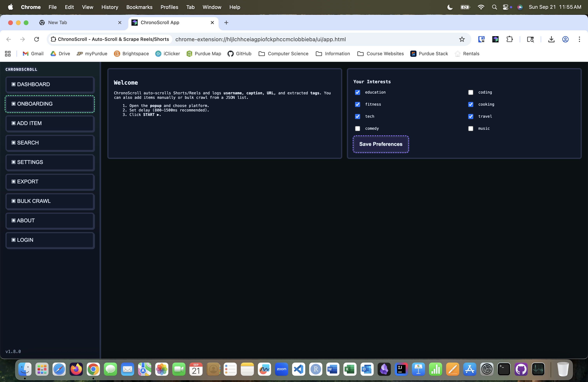Screen dimensions: 588x382
Task: Enable the coding interest checkbox
Action: pyautogui.click(x=471, y=92)
